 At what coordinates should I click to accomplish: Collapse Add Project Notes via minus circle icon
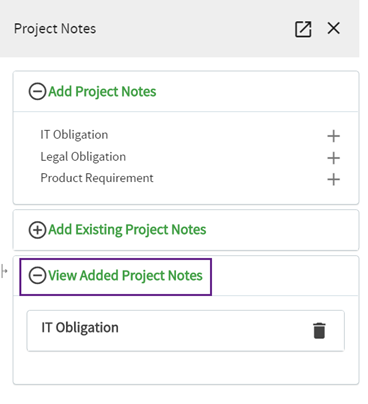click(x=37, y=91)
